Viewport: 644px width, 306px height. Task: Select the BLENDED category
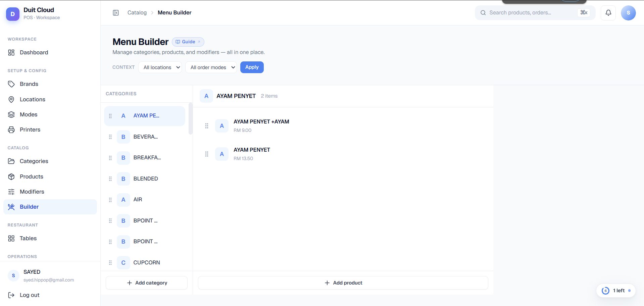pyautogui.click(x=145, y=179)
